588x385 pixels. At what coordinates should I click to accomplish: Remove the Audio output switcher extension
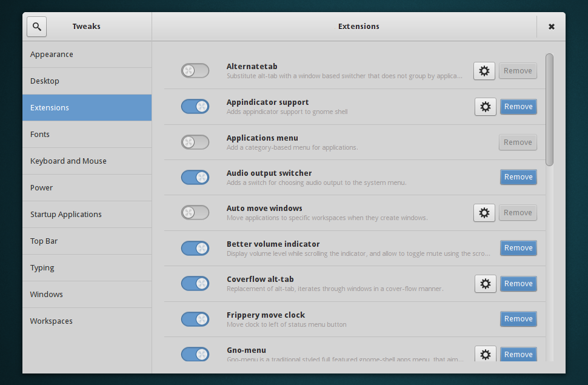518,176
